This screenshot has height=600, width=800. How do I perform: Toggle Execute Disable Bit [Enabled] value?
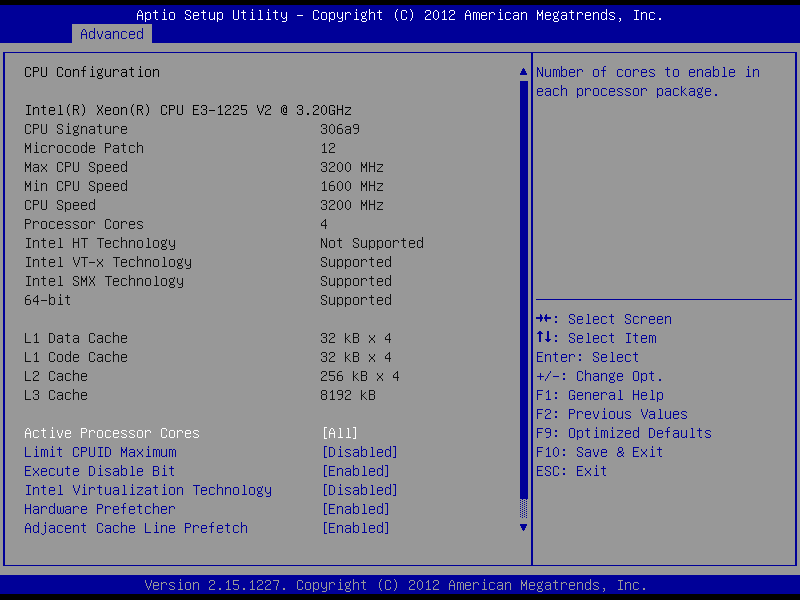pos(356,471)
